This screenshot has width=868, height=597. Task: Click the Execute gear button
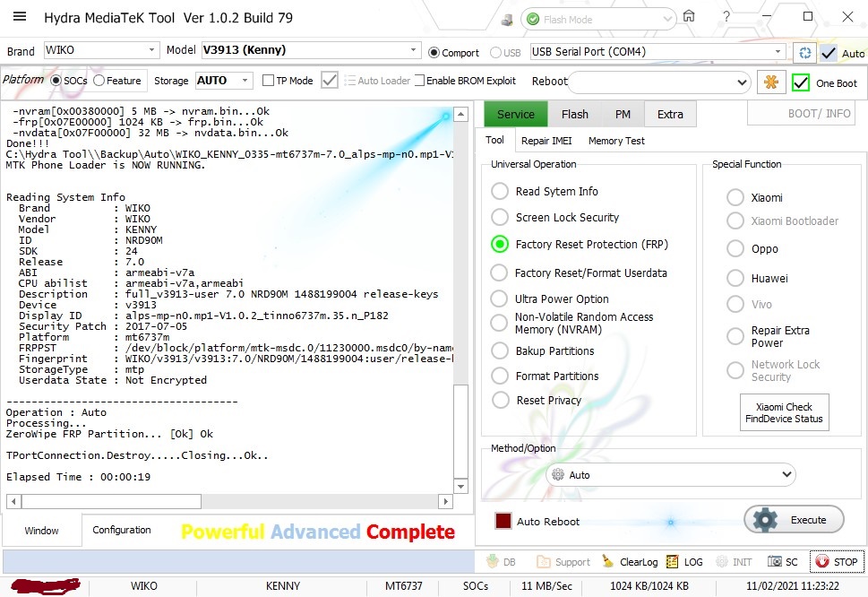pos(795,520)
